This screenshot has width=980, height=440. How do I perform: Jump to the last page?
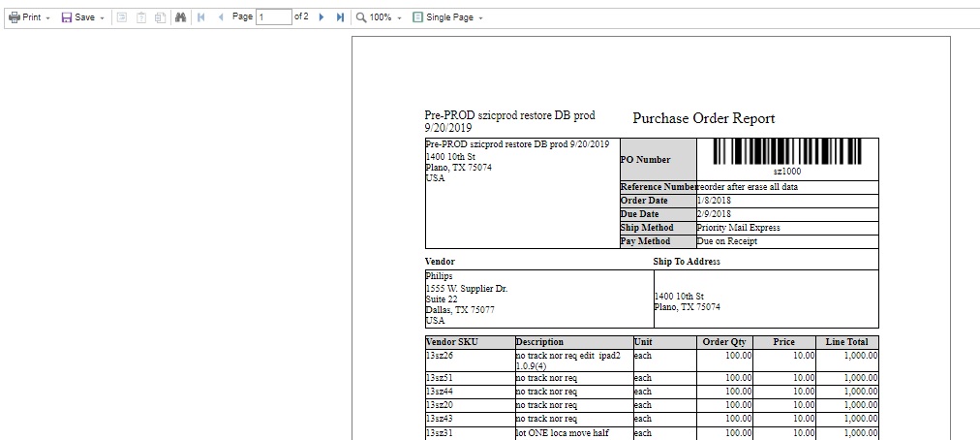point(340,17)
